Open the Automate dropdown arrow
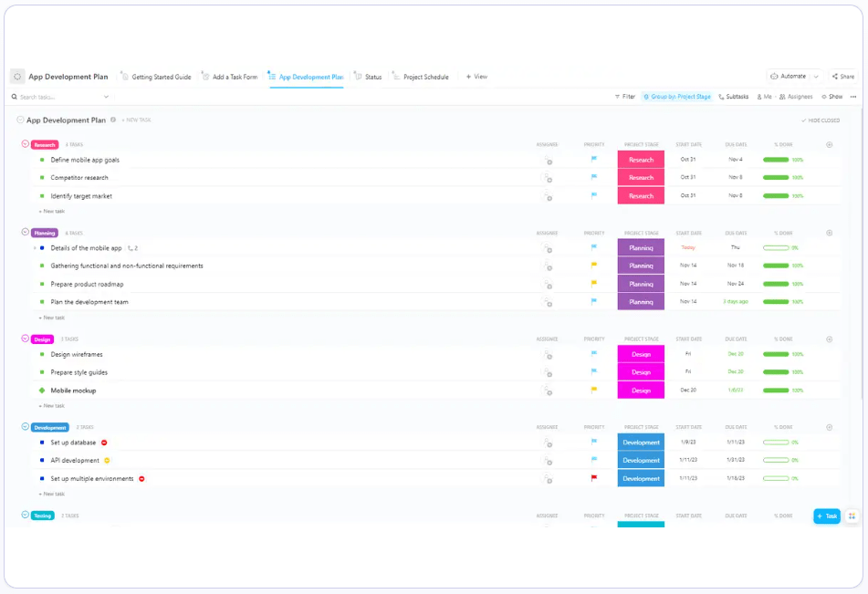The image size is (868, 594). pos(816,77)
